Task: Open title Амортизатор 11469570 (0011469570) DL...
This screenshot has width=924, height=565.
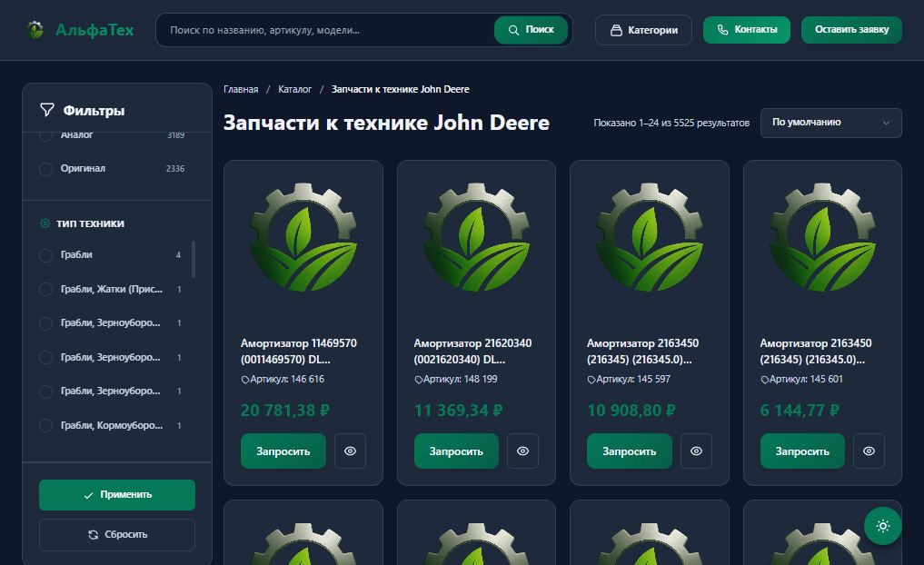Action: [299, 352]
